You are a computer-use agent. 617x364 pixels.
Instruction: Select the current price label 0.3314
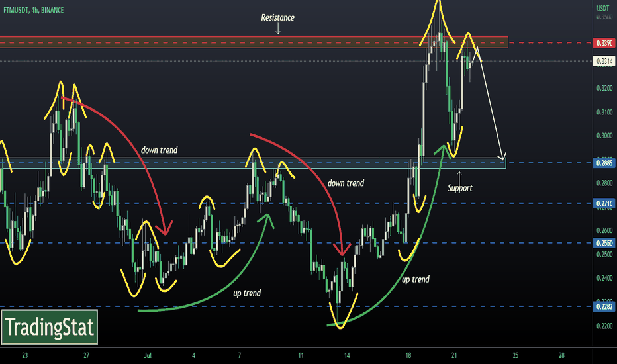[604, 61]
